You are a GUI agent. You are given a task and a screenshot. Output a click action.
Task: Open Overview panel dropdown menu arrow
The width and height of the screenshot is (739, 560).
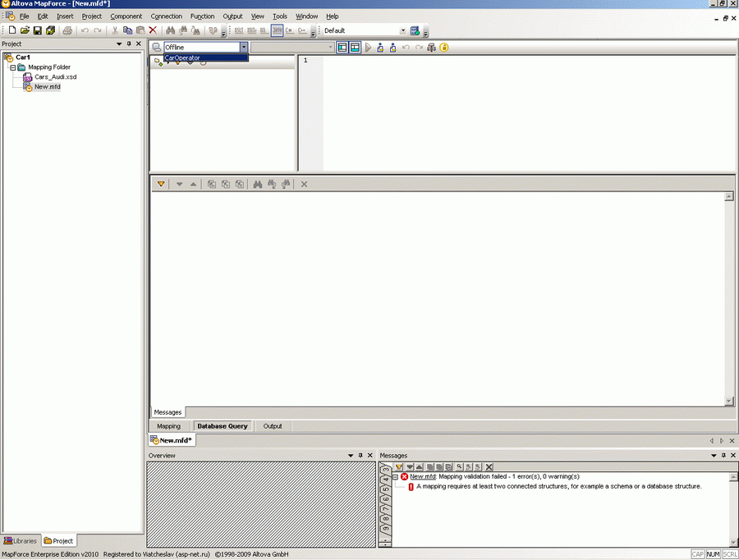click(x=351, y=456)
